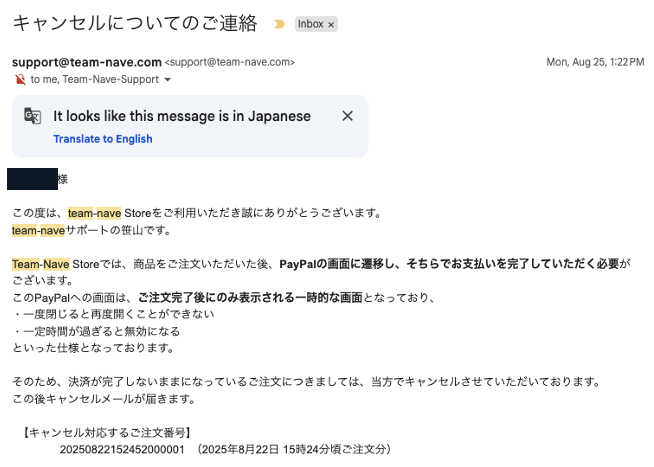Click the email subject heading

pyautogui.click(x=134, y=23)
